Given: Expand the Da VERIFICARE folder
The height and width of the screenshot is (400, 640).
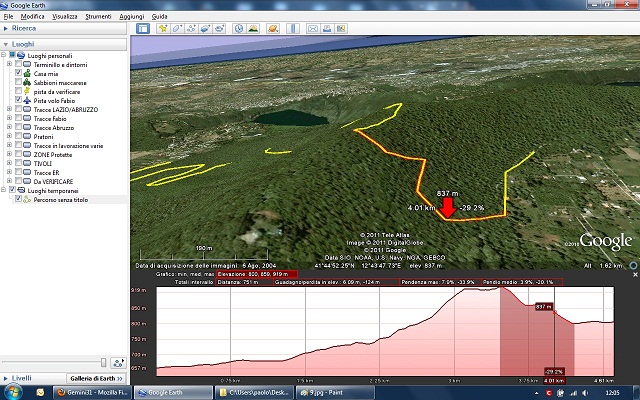Looking at the screenshot, I should [9, 181].
